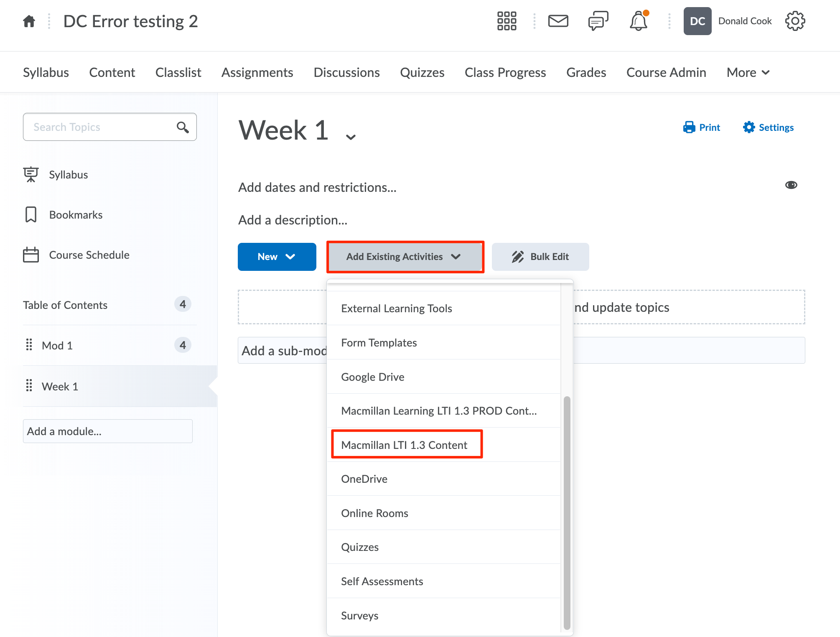Click the dropdown menu scrollbar

click(x=567, y=512)
